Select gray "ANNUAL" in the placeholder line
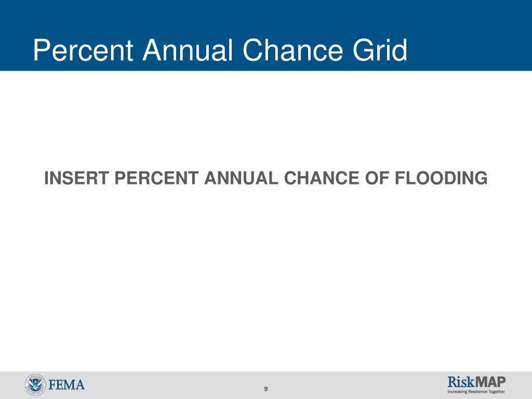 [x=241, y=178]
